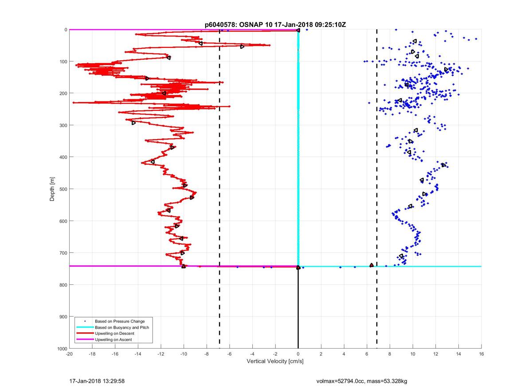This screenshot has width=532, height=392.
Task: Click depth tick label '600'
Action: click(x=63, y=221)
